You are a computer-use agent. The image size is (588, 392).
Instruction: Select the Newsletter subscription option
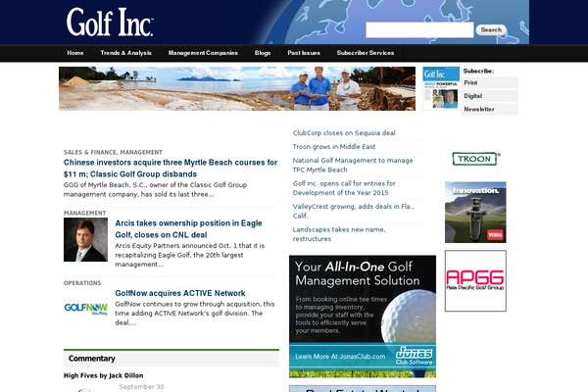(490, 109)
